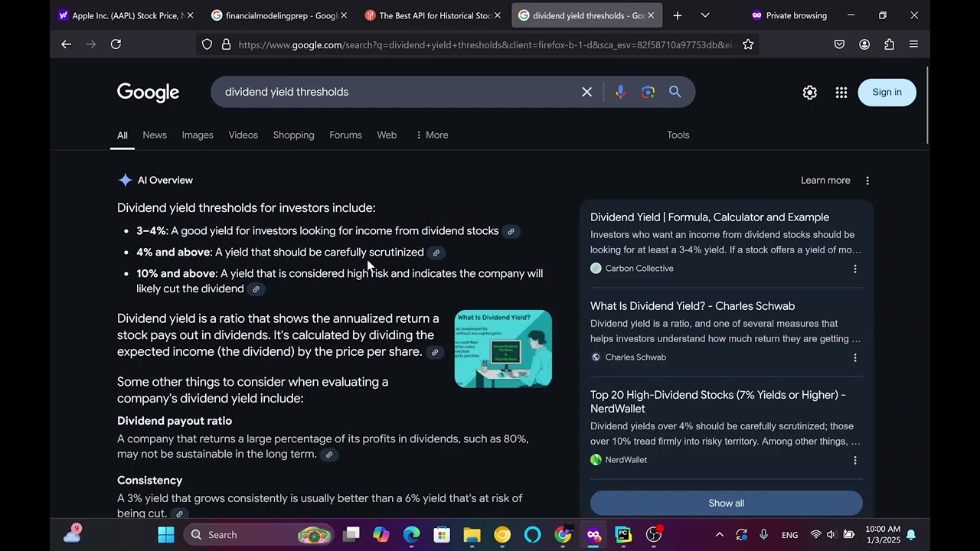980x551 pixels.
Task: Open the Charles Schwab dividend yield article
Action: [692, 306]
